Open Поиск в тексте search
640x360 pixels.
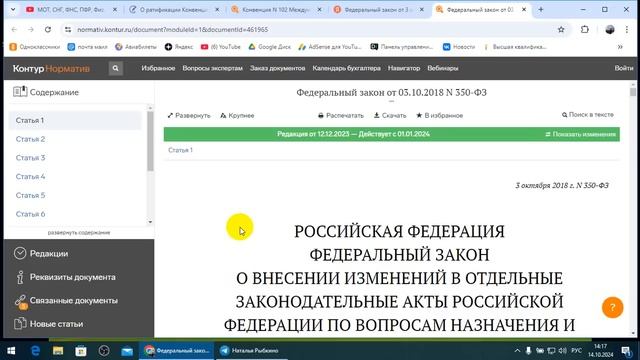point(588,115)
